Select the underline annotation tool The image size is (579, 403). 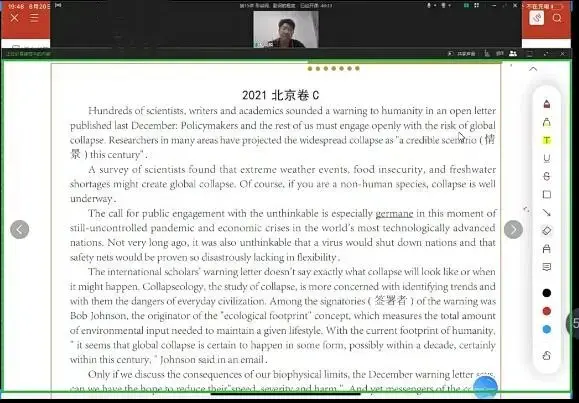click(547, 158)
